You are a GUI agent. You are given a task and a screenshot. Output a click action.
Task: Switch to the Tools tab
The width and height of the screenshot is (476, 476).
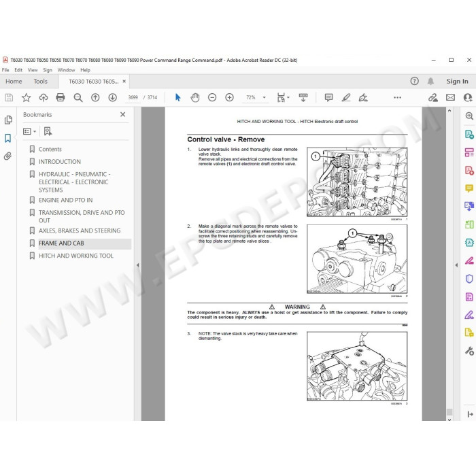[40, 82]
